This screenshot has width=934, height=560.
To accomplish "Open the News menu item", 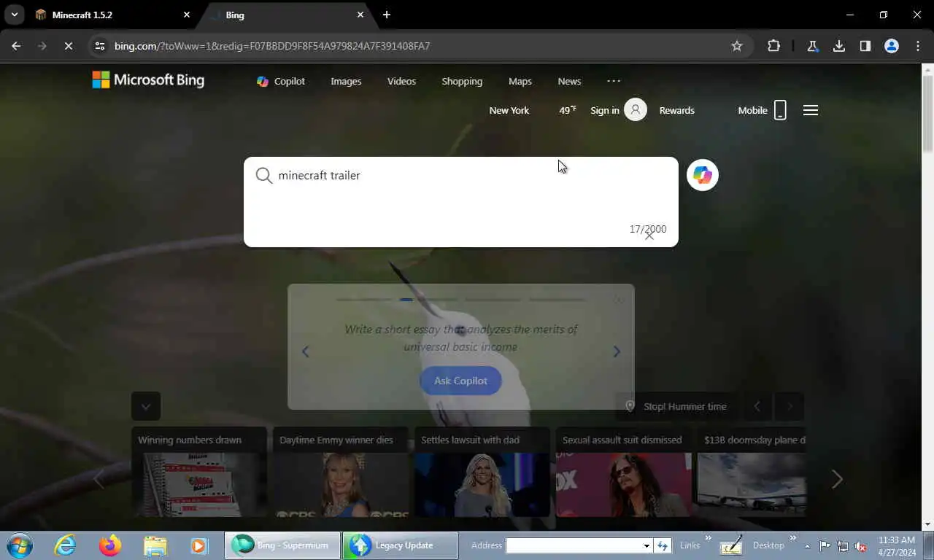I will click(x=569, y=81).
